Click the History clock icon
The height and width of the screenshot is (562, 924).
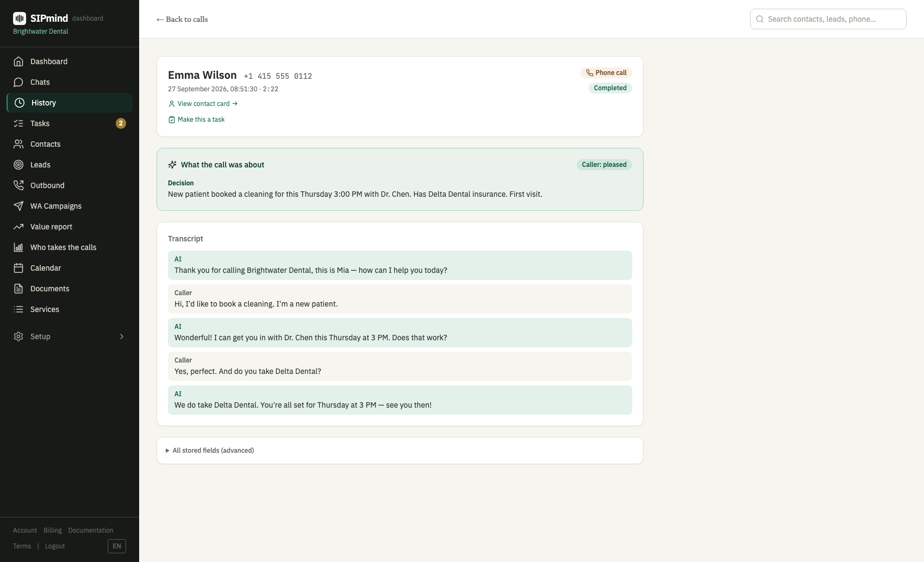(20, 103)
